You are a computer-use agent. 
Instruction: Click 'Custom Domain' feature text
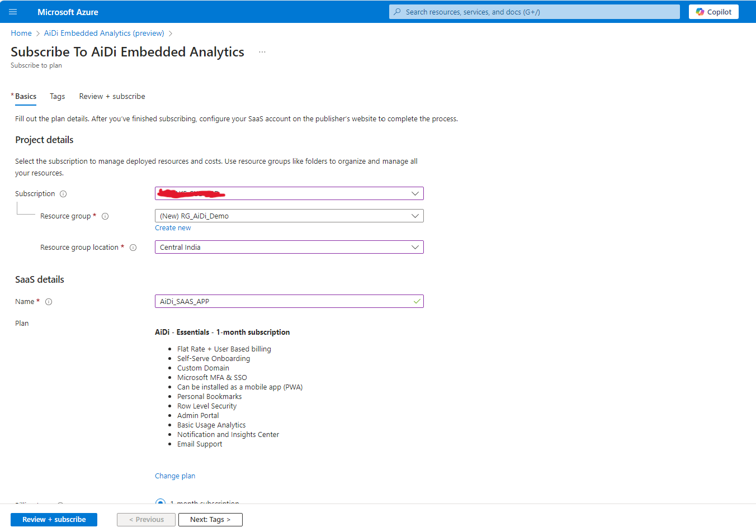(203, 368)
